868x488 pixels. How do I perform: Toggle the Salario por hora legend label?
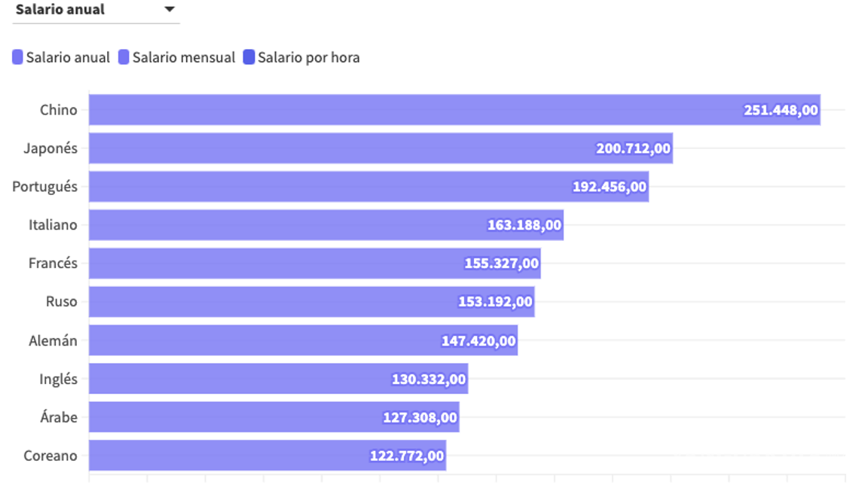point(309,57)
